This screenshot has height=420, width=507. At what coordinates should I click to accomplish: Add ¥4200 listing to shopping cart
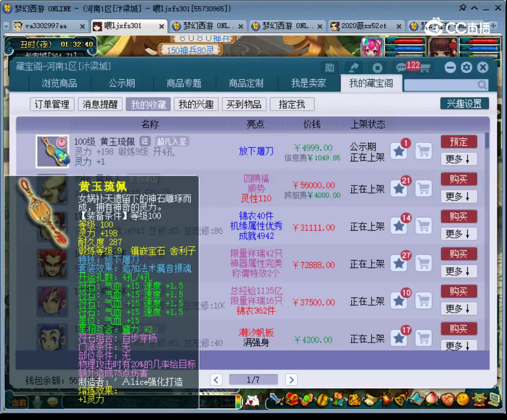click(423, 338)
